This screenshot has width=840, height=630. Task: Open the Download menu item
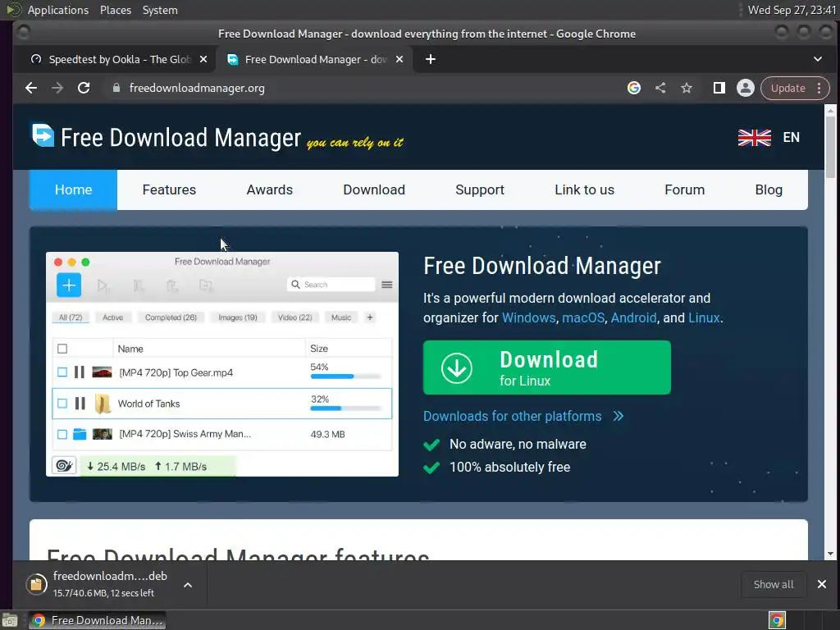pos(374,189)
